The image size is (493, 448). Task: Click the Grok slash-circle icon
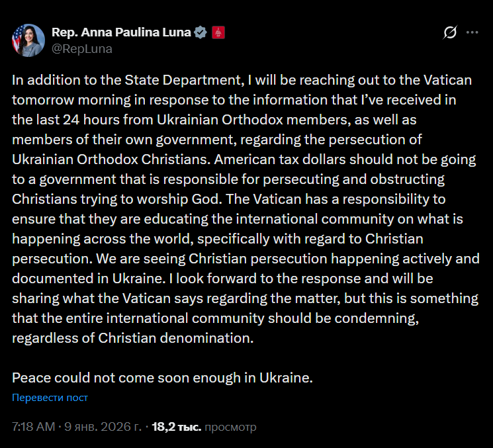pos(450,32)
